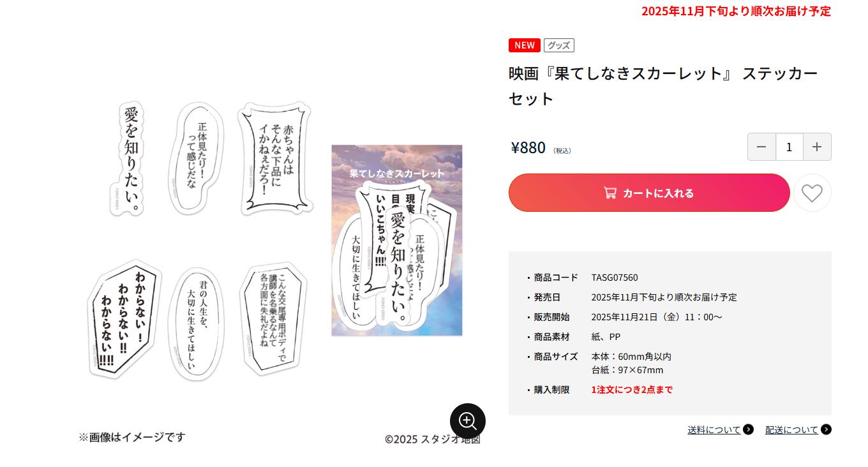Click the cart icon in the add-to-cart button
This screenshot has height=467, width=868.
tap(610, 193)
